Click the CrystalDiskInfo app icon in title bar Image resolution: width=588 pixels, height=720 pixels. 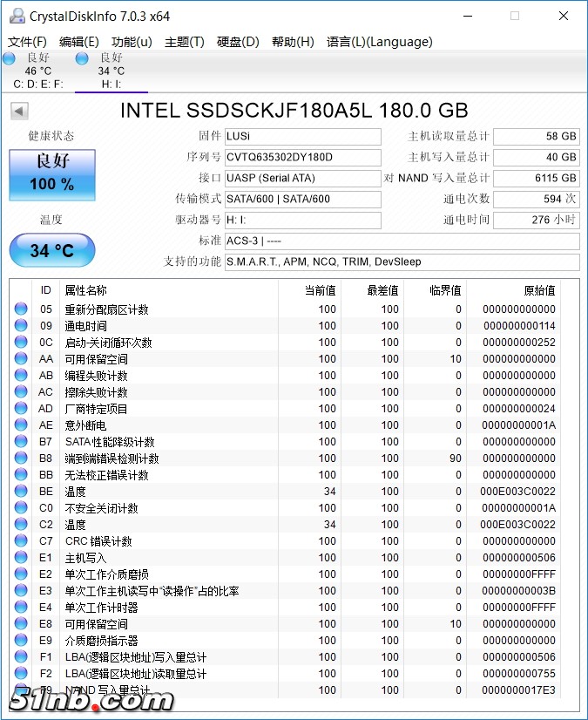[17, 16]
